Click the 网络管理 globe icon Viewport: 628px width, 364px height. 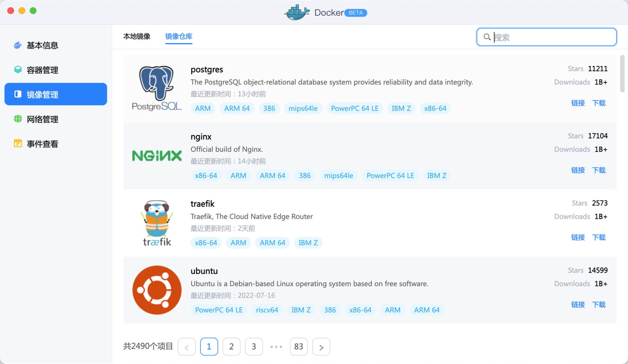(18, 119)
